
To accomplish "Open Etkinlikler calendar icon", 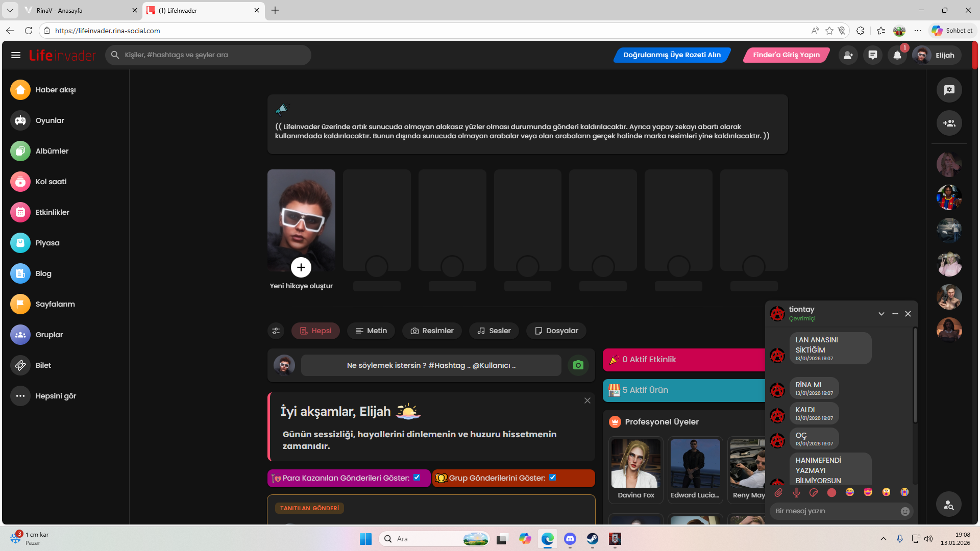I will coord(20,212).
